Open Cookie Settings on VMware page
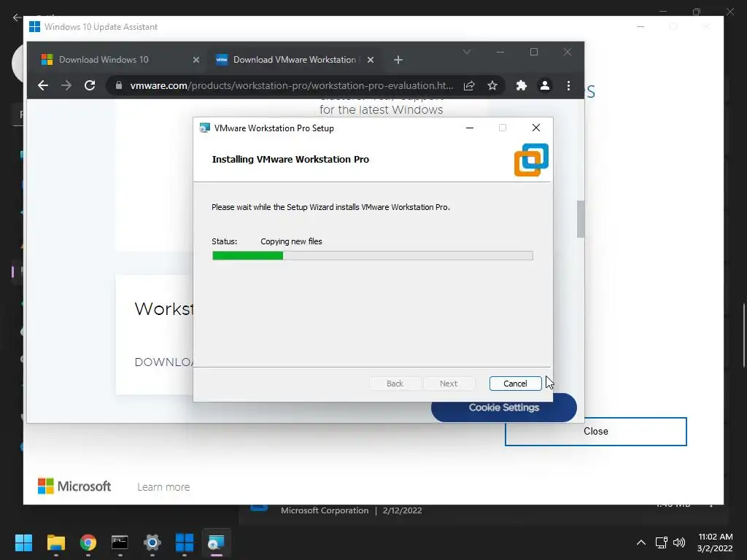 pos(503,408)
